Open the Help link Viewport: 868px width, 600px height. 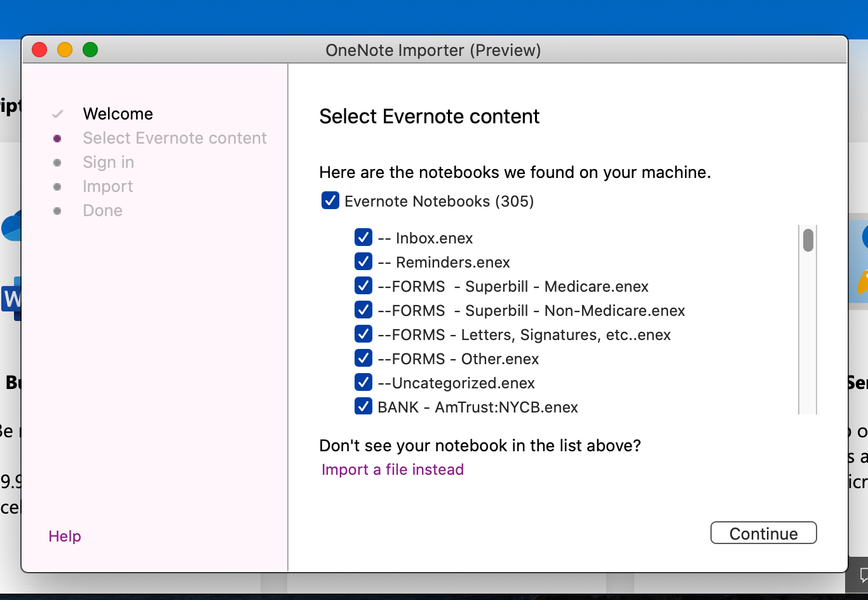[x=65, y=536]
